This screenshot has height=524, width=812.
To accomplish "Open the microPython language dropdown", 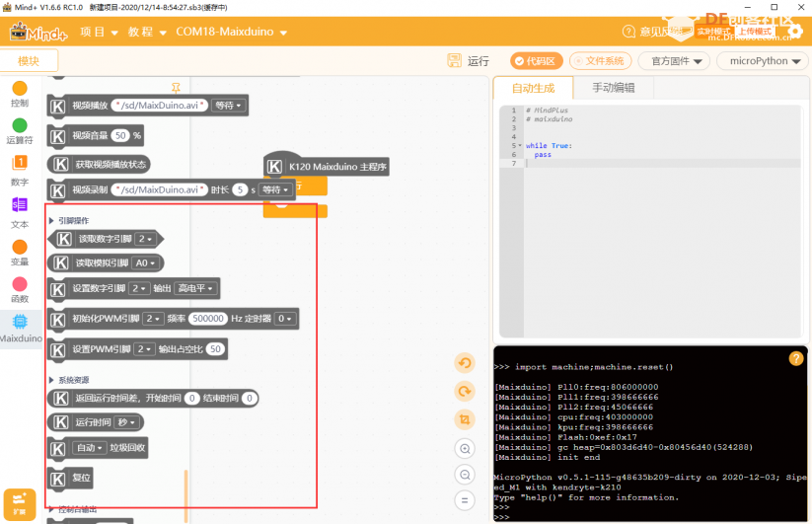I will [x=765, y=61].
